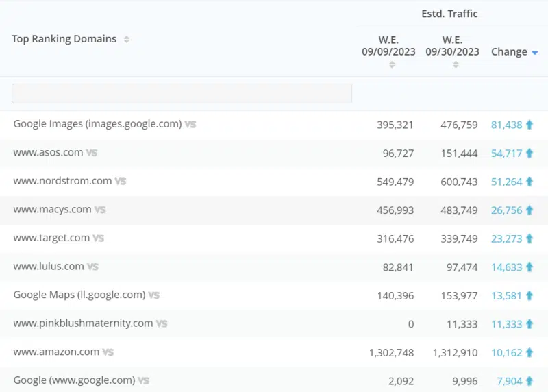
Task: Click the up arrow next to 26,756
Action: (x=530, y=210)
